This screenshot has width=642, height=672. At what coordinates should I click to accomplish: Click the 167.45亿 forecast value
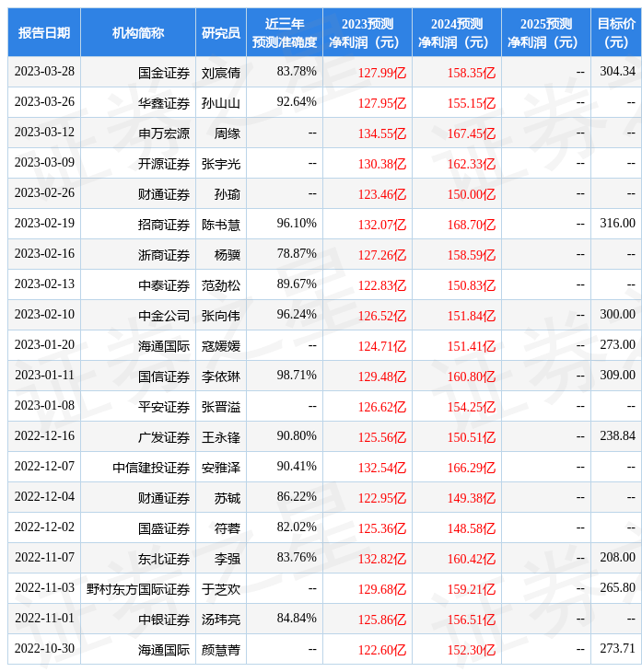click(472, 133)
